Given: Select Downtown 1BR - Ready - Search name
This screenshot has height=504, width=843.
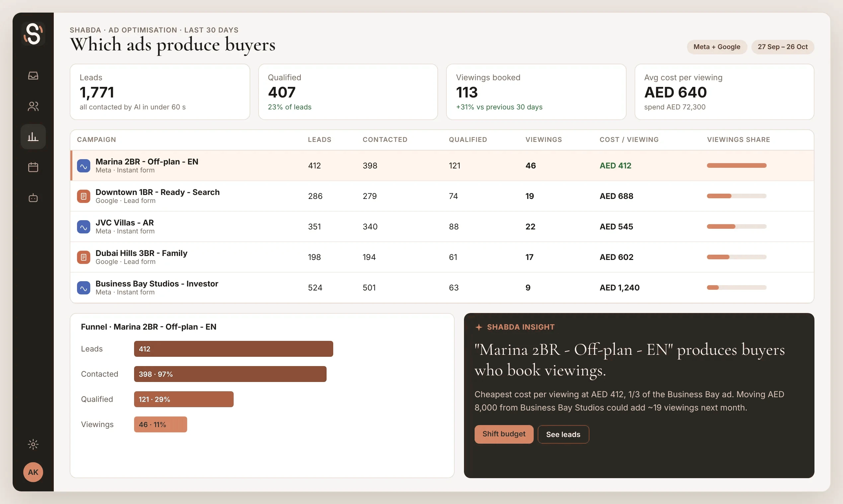Looking at the screenshot, I should (158, 192).
